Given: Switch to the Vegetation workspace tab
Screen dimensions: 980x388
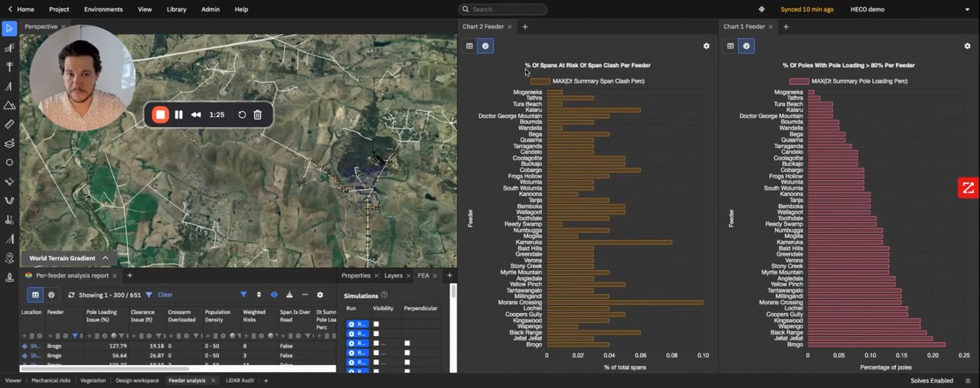Looking at the screenshot, I should coord(93,380).
